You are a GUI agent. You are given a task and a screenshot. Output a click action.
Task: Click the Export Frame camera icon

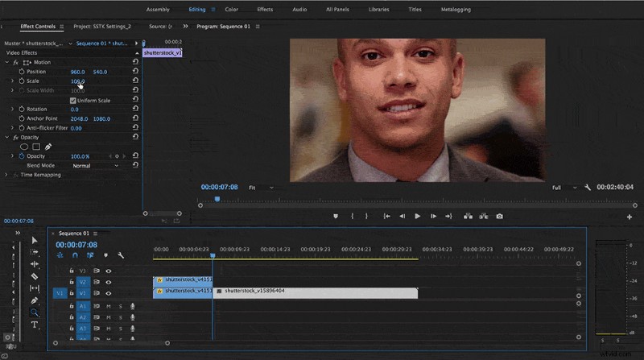pos(499,216)
